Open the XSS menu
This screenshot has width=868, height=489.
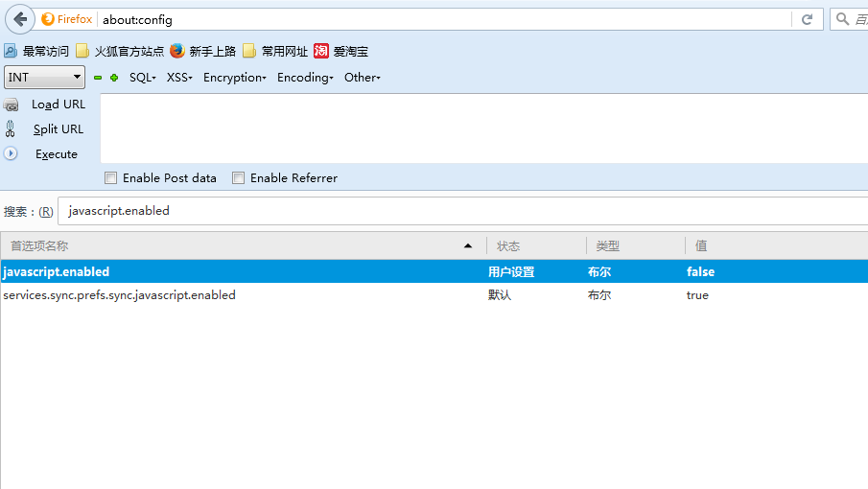click(179, 78)
